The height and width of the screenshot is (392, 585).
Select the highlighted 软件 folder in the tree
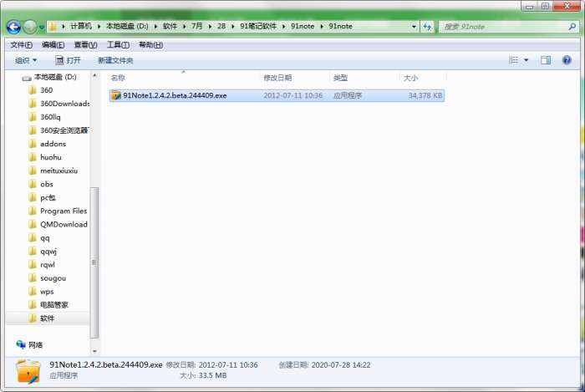48,318
